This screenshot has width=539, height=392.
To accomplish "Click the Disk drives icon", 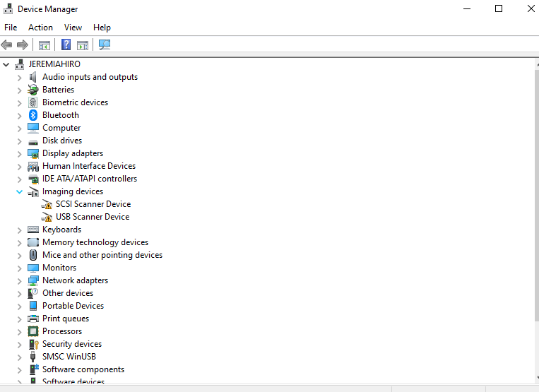I will click(x=33, y=141).
